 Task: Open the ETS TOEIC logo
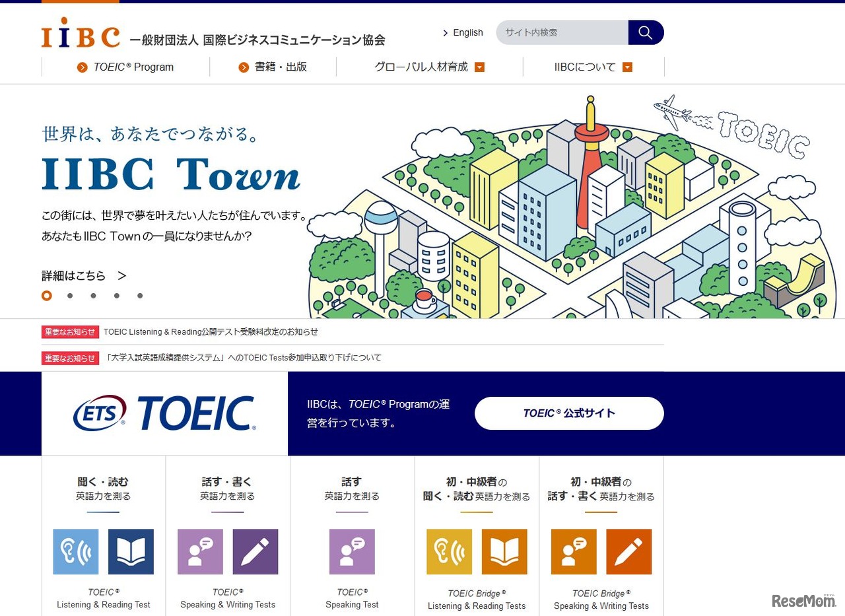pos(164,414)
